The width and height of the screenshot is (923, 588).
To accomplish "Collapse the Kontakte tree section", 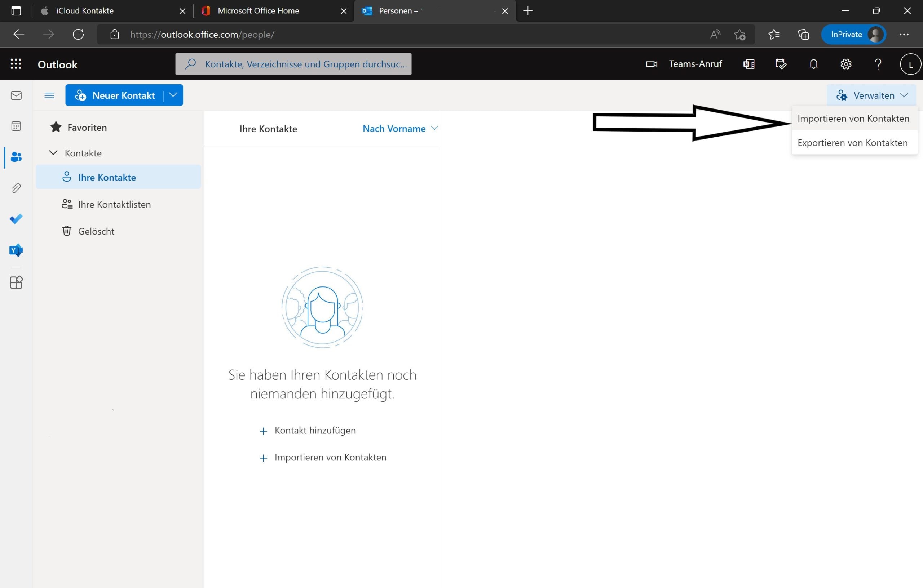I will [x=54, y=153].
